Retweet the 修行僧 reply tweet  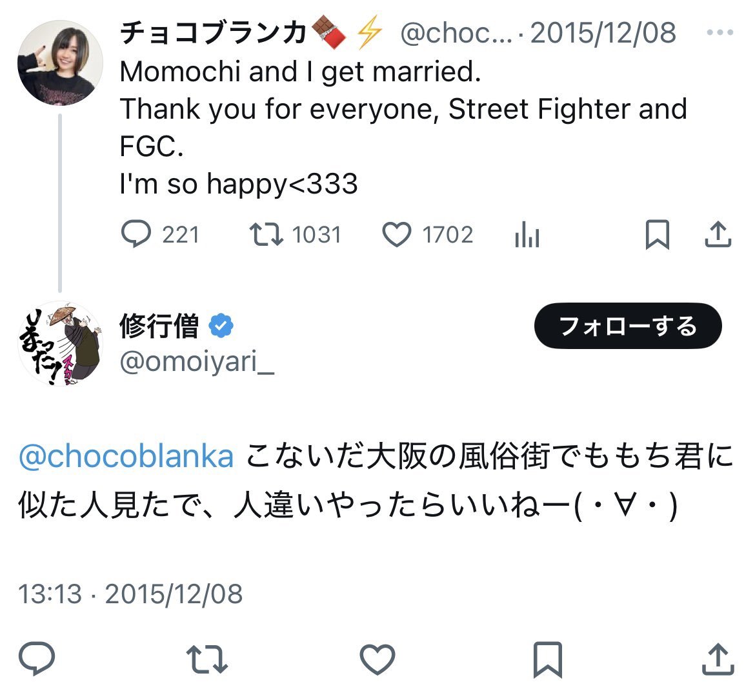206,659
